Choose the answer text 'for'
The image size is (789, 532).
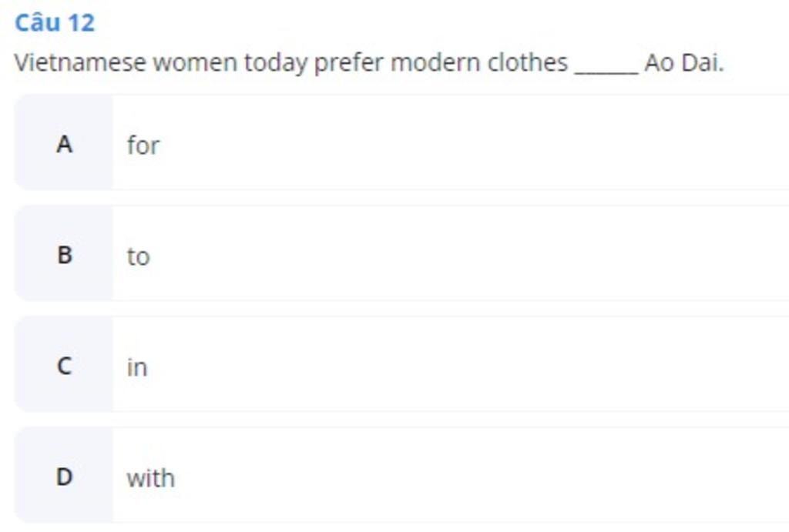tap(143, 146)
